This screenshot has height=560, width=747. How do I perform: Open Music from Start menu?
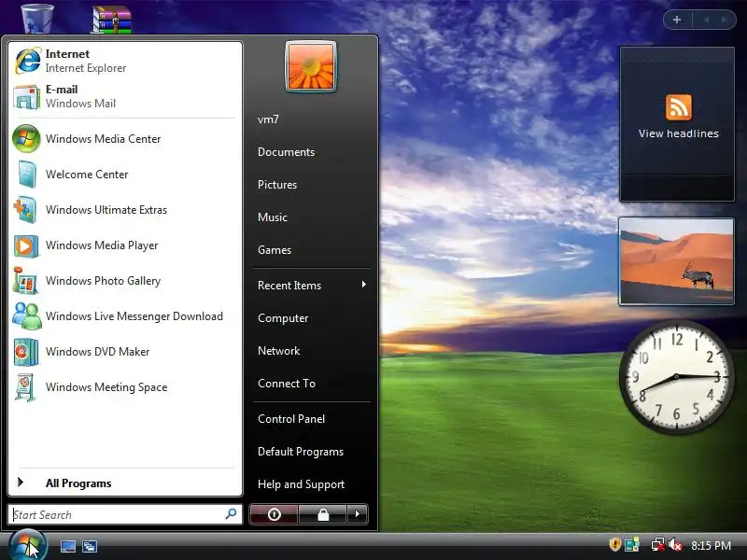pos(273,217)
